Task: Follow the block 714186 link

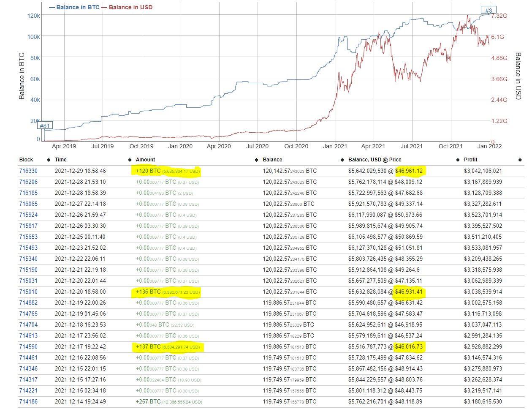Action: 28,402
